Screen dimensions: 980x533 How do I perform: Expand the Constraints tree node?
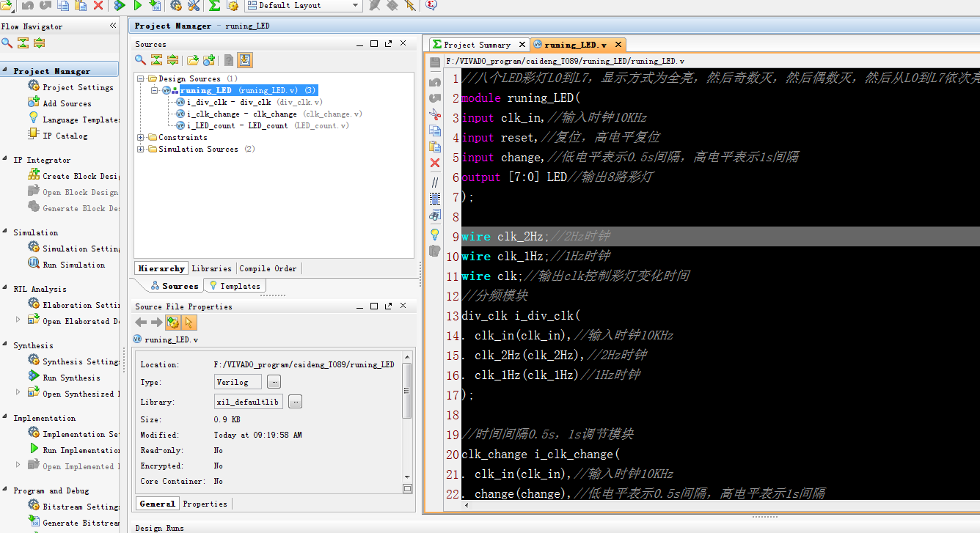click(141, 137)
